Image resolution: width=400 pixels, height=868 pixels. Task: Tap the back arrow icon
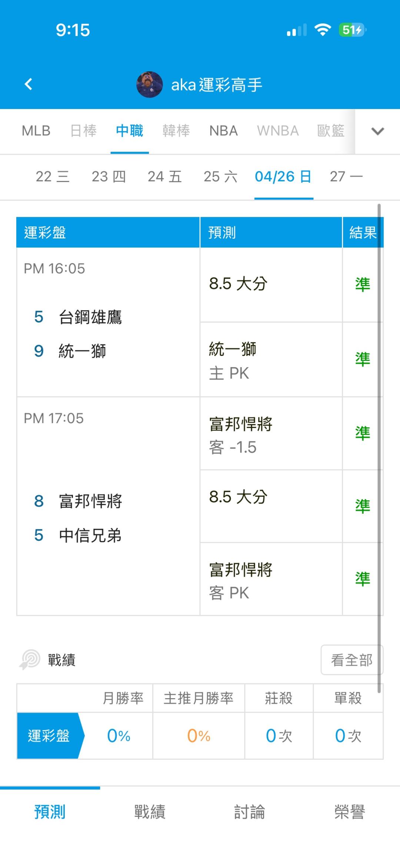pyautogui.click(x=29, y=84)
